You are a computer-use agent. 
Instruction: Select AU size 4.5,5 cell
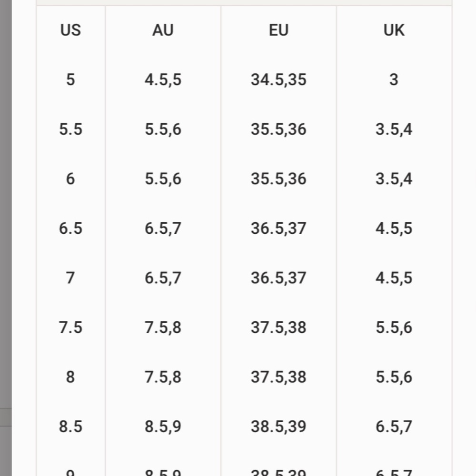click(163, 79)
